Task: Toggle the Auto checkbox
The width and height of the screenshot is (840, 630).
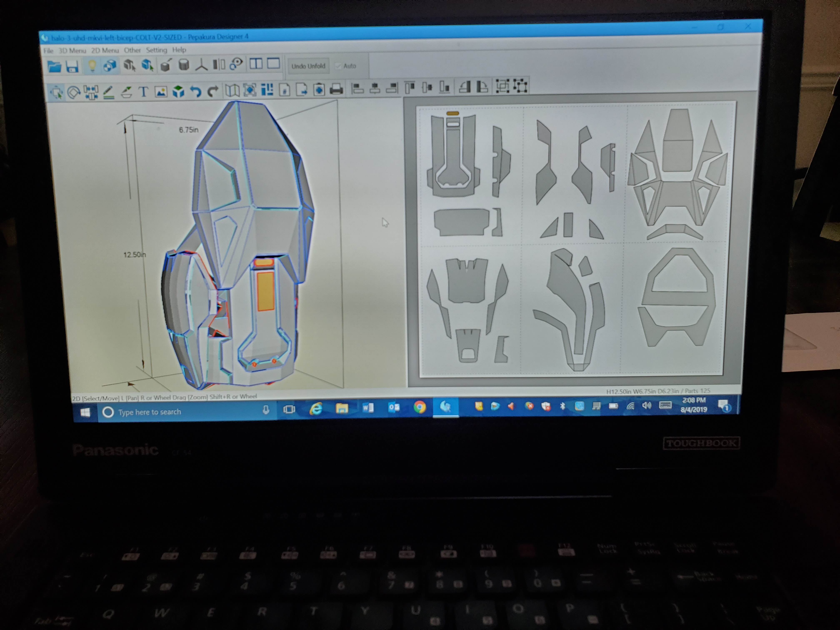Action: point(338,66)
